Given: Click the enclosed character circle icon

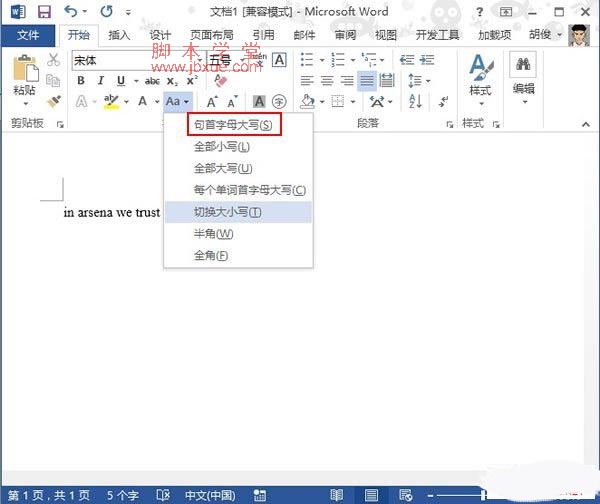Looking at the screenshot, I should 279,102.
